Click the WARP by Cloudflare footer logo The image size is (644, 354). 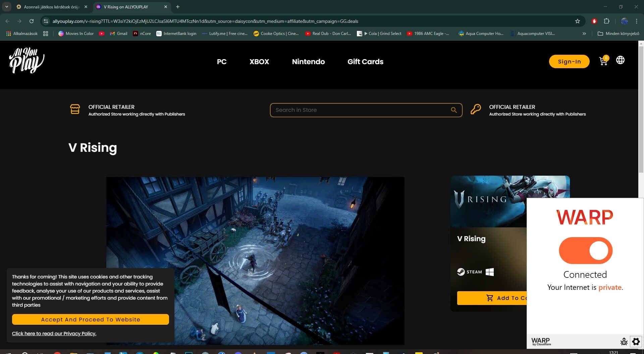[x=541, y=342]
